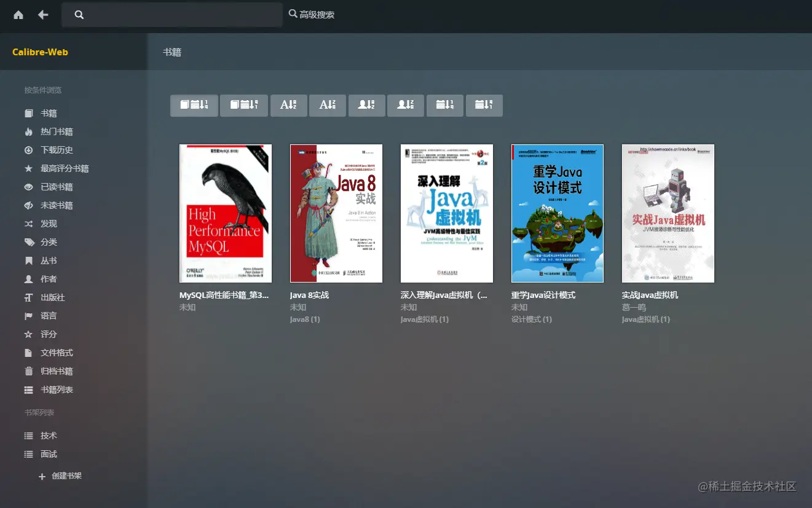Browse by 文件格式 file formats
The image size is (812, 508).
point(57,353)
